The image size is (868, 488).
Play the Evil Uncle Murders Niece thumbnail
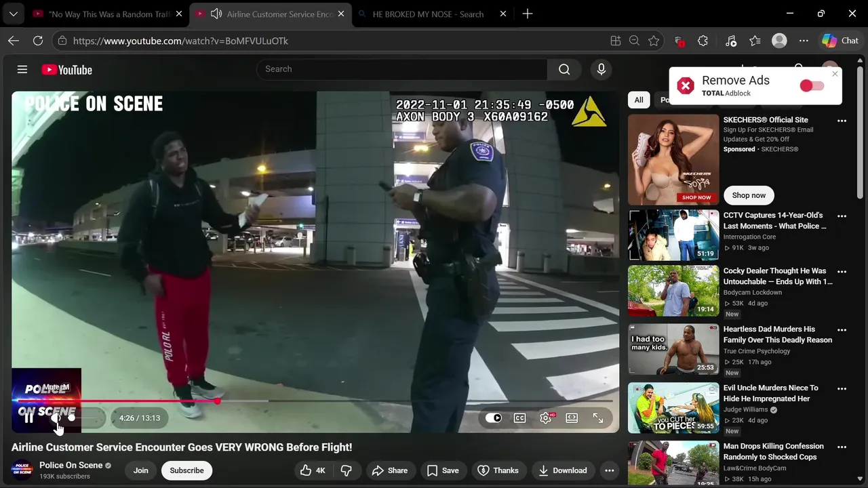pyautogui.click(x=673, y=408)
